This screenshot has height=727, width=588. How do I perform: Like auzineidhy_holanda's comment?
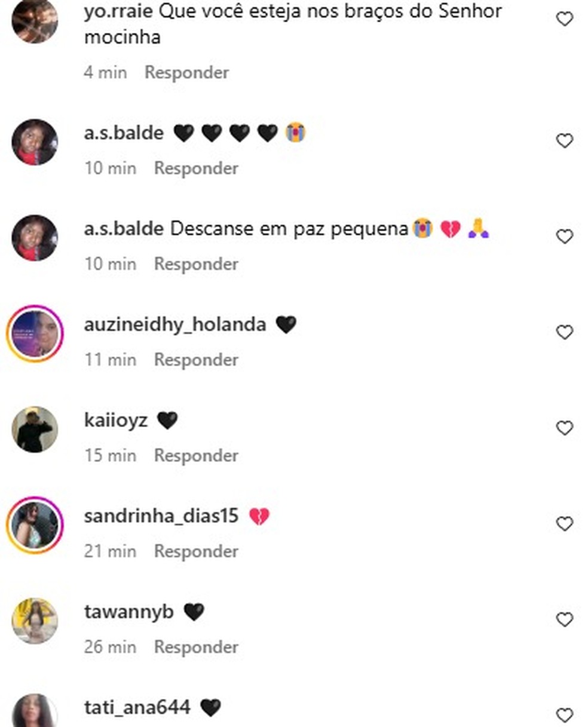point(565,332)
